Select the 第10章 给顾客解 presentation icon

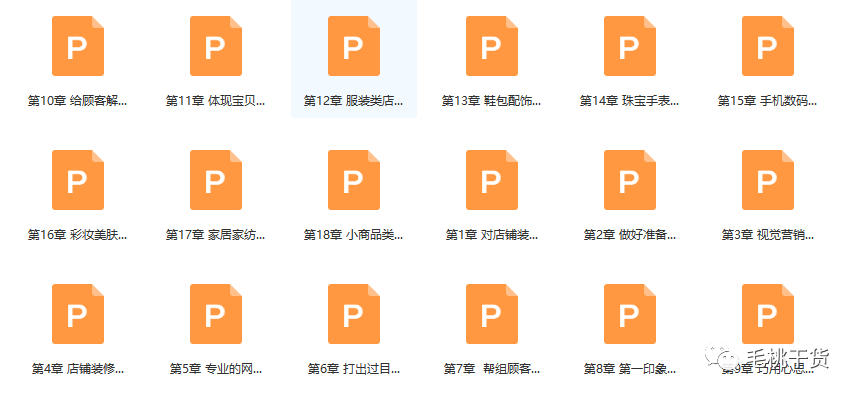[78, 46]
